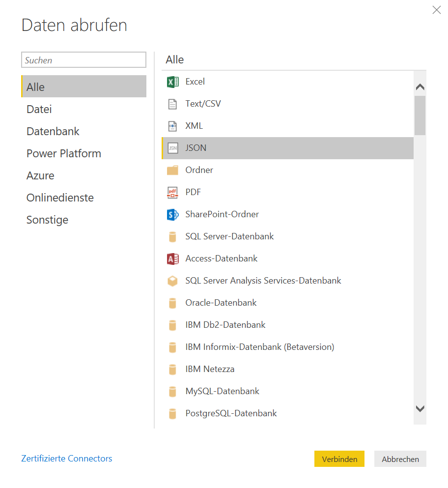Choose the Ordner entry label
The image size is (448, 488).
(199, 170)
